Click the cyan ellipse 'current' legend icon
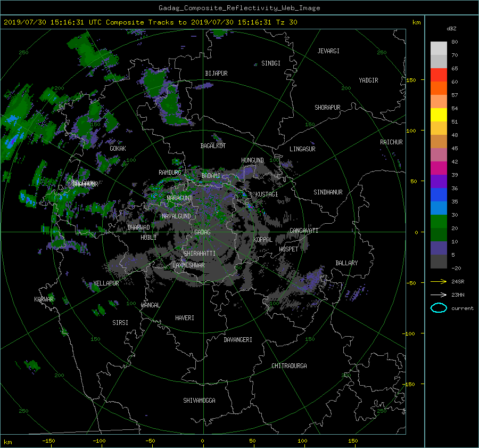The image size is (479, 448). [439, 308]
